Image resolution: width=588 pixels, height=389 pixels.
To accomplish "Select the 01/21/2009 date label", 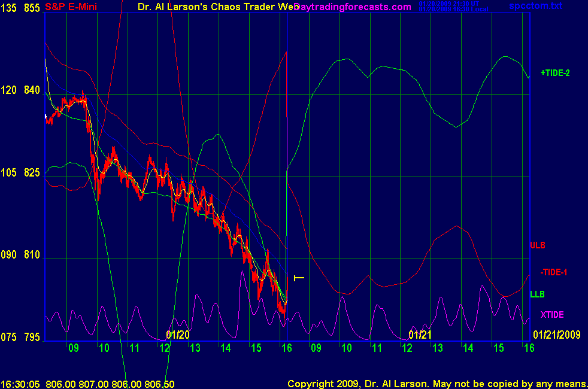I will point(556,335).
